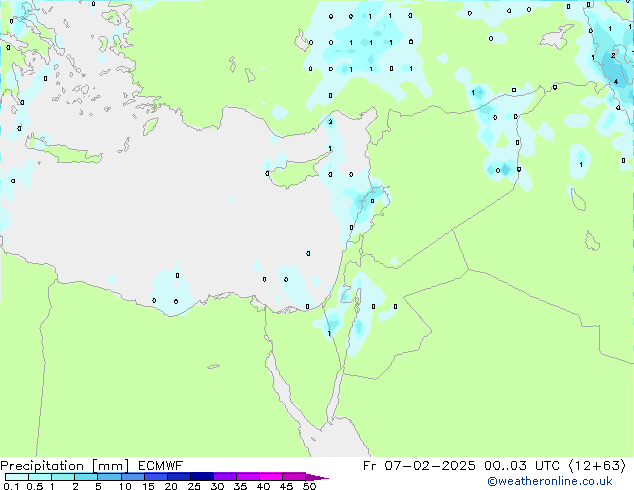Click the 20–25 mm legend swatch
Screen dimensions: 634x490
tap(179, 477)
